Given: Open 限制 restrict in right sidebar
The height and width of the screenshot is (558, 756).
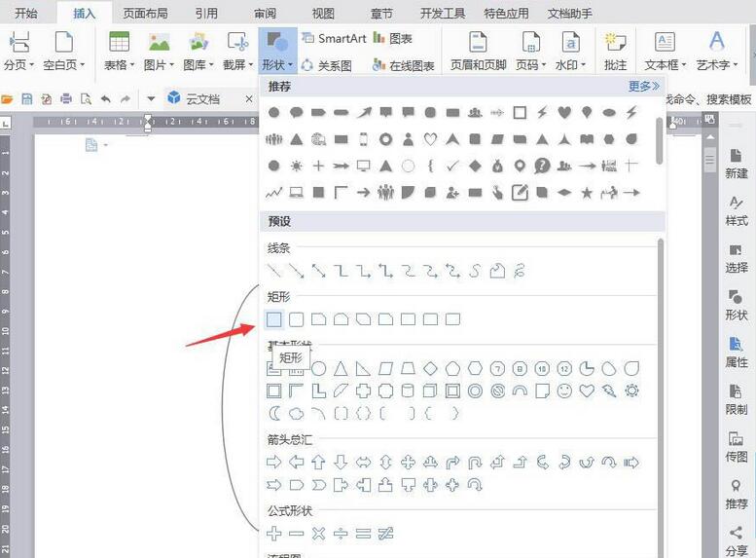Looking at the screenshot, I should (736, 399).
